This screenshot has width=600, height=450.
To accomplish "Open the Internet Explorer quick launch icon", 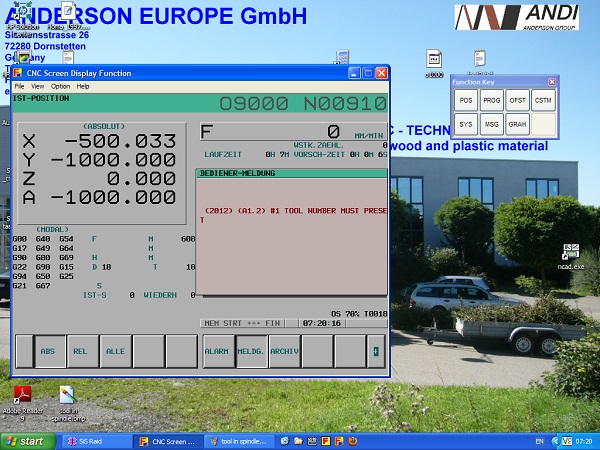I will pyautogui.click(x=285, y=441).
